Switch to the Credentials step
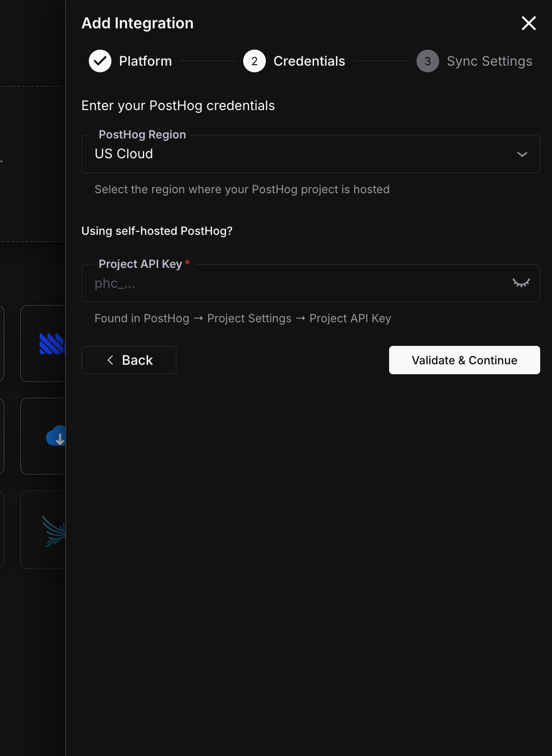 click(309, 61)
